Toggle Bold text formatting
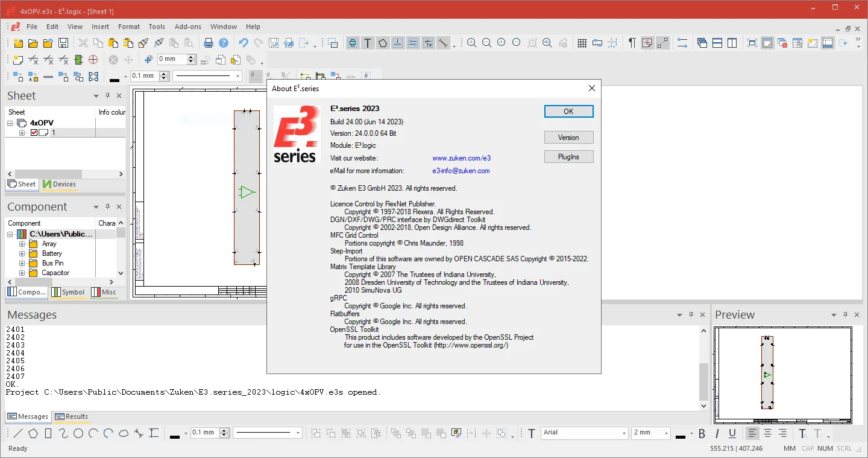 pos(702,433)
